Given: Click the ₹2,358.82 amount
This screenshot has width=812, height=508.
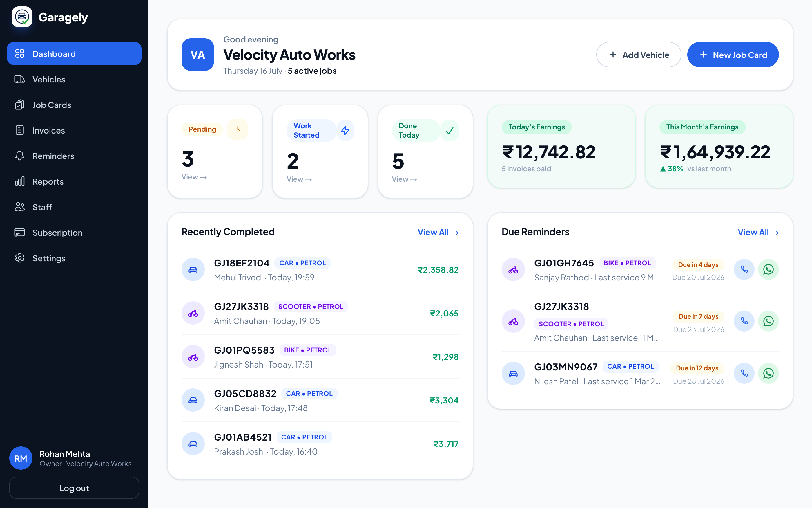Looking at the screenshot, I should 438,270.
